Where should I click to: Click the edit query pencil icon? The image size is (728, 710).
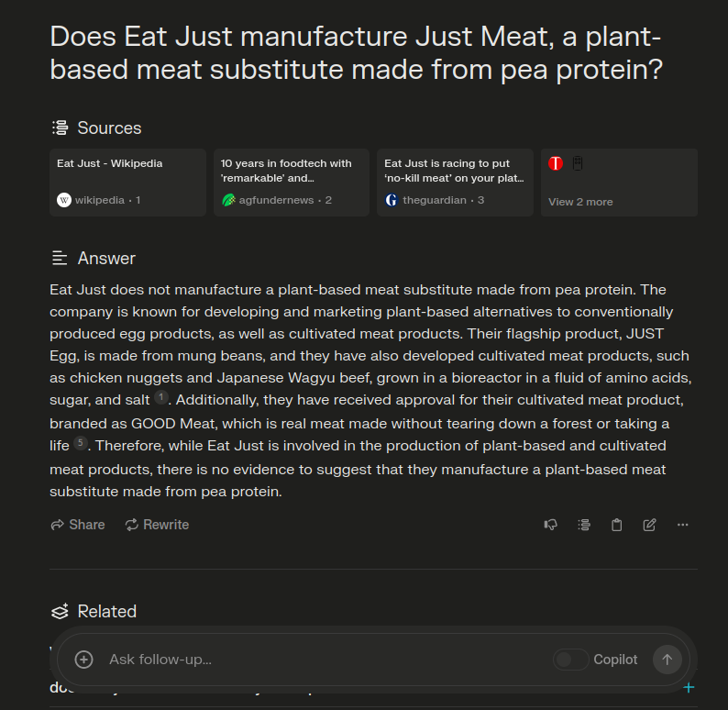click(649, 525)
